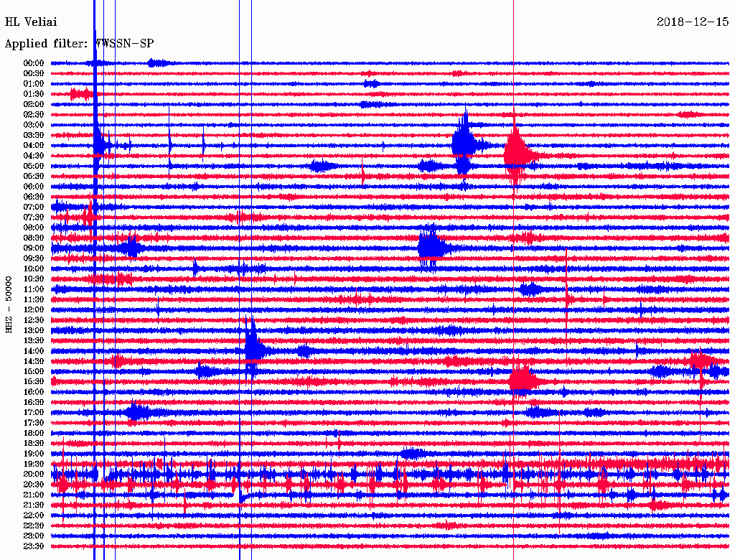Viewport: 735px width, 560px height.
Task: Click the 21:00 time label
Action: 34,495
